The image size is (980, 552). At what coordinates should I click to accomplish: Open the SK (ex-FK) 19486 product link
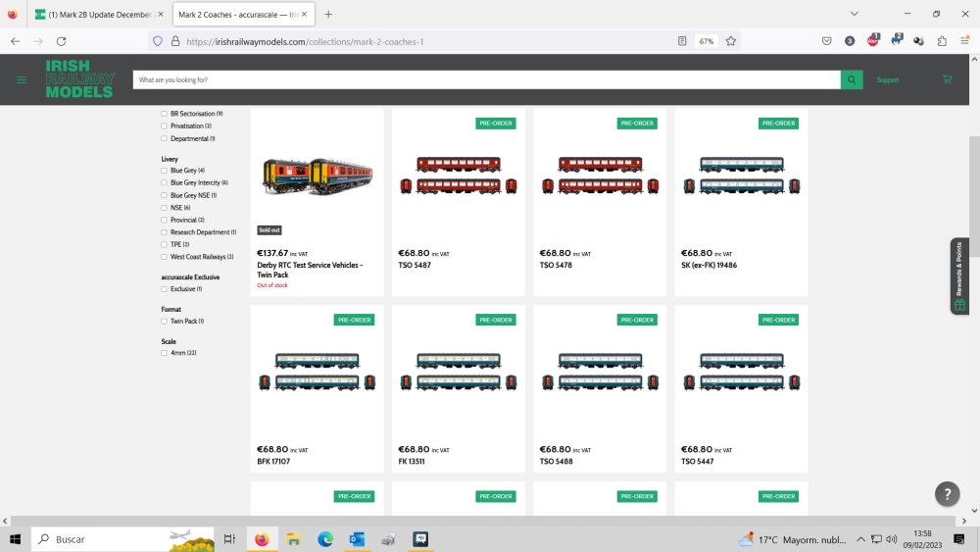(x=709, y=265)
